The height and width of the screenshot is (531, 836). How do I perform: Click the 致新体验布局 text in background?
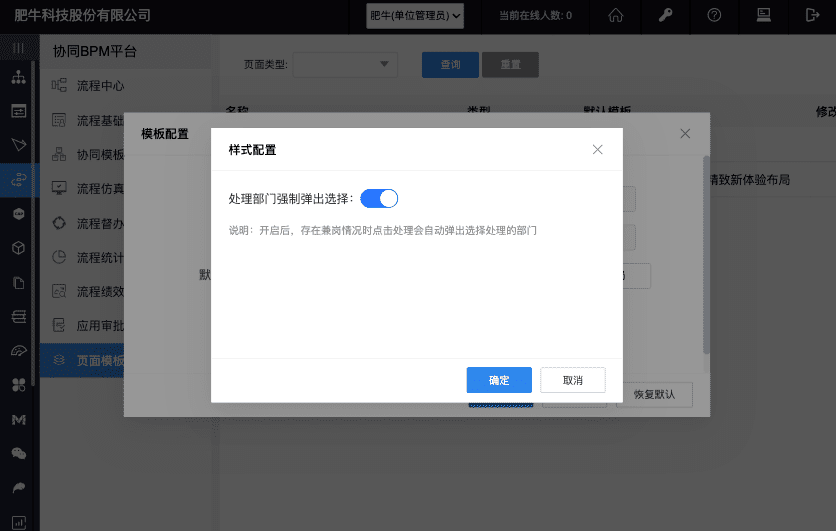(x=754, y=180)
